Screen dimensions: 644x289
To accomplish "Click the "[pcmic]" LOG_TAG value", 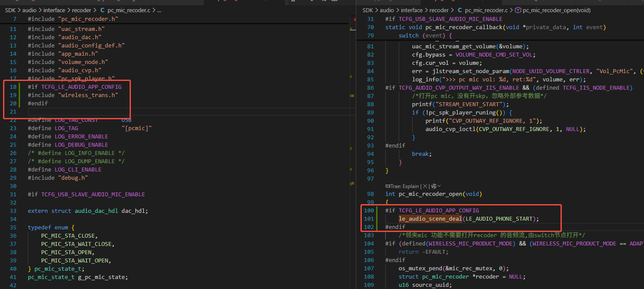I will (x=137, y=128).
